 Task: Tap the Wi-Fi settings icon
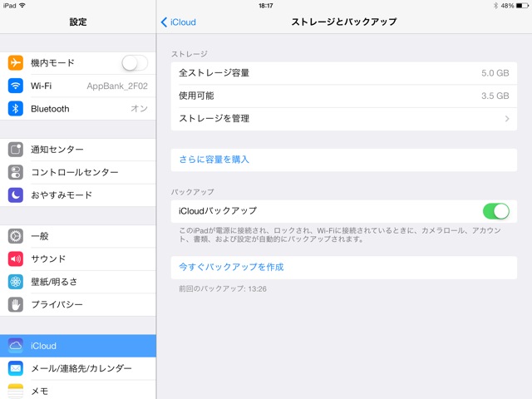(x=16, y=86)
